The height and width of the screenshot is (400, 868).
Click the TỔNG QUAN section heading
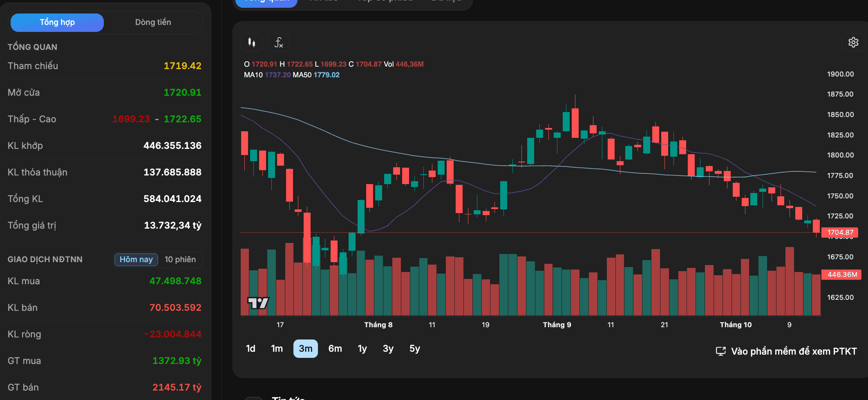32,47
